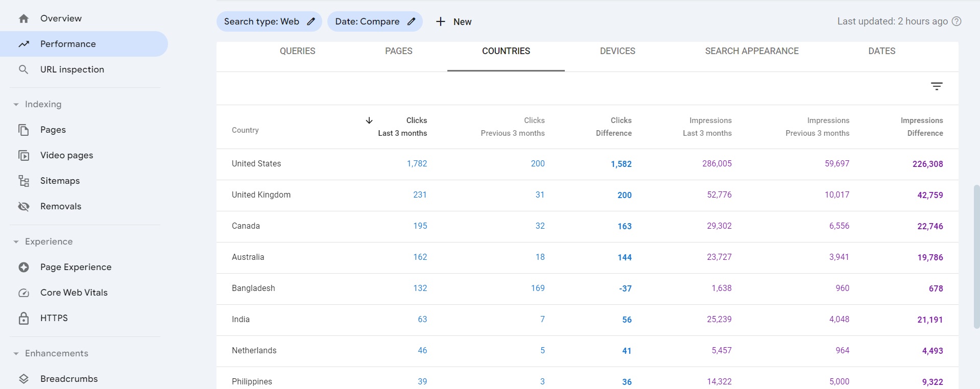Click the plus icon beside New

[440, 21]
